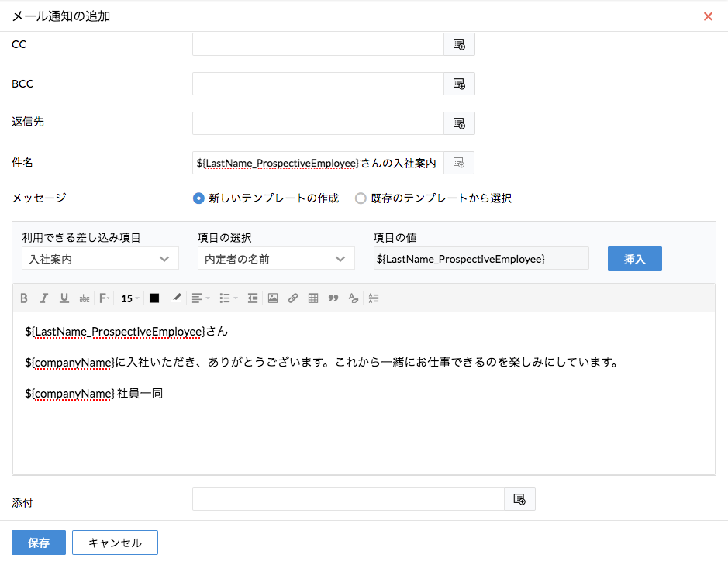Screen dimensions: 728x565
Task: Click the black font color swatch
Action: pyautogui.click(x=154, y=298)
